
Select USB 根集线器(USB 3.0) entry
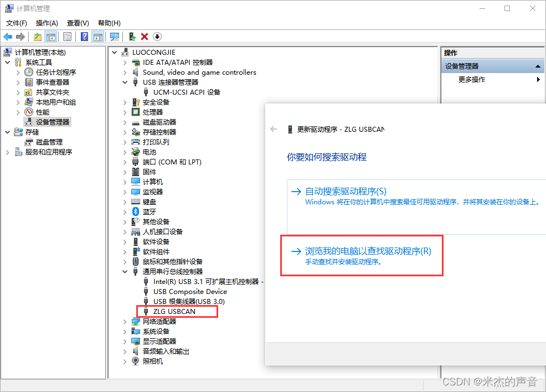click(x=189, y=302)
